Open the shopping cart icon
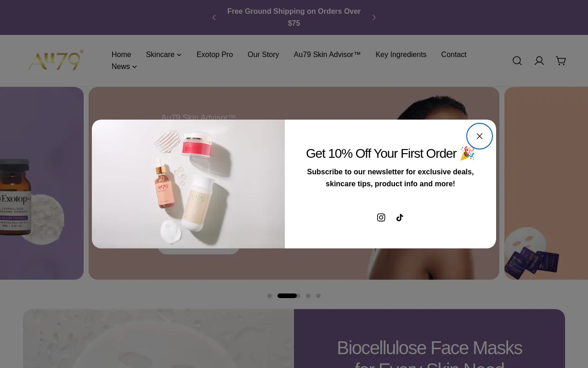The width and height of the screenshot is (588, 368). (x=561, y=61)
